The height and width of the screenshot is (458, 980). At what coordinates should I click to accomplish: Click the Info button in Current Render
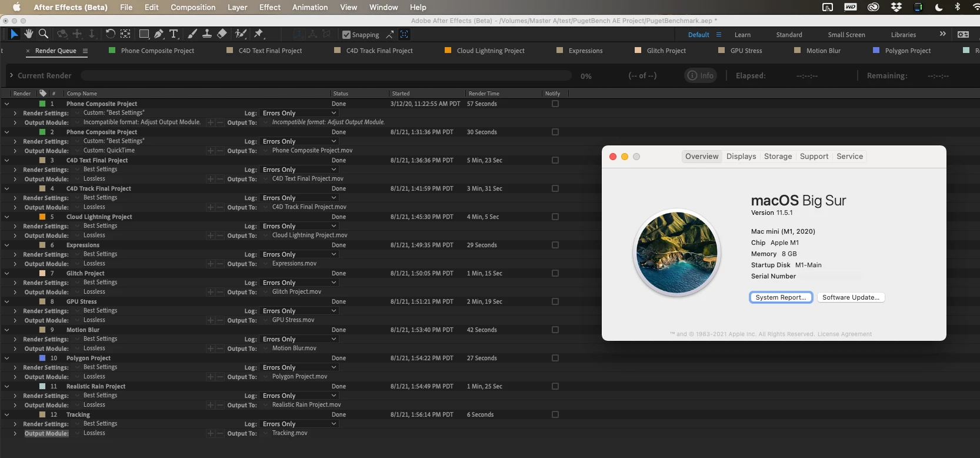(701, 75)
